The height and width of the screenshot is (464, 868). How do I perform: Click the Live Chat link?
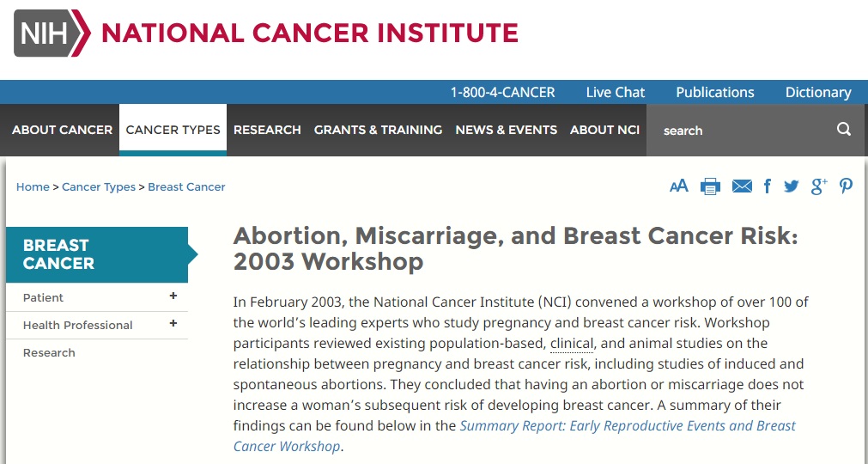[x=616, y=92]
